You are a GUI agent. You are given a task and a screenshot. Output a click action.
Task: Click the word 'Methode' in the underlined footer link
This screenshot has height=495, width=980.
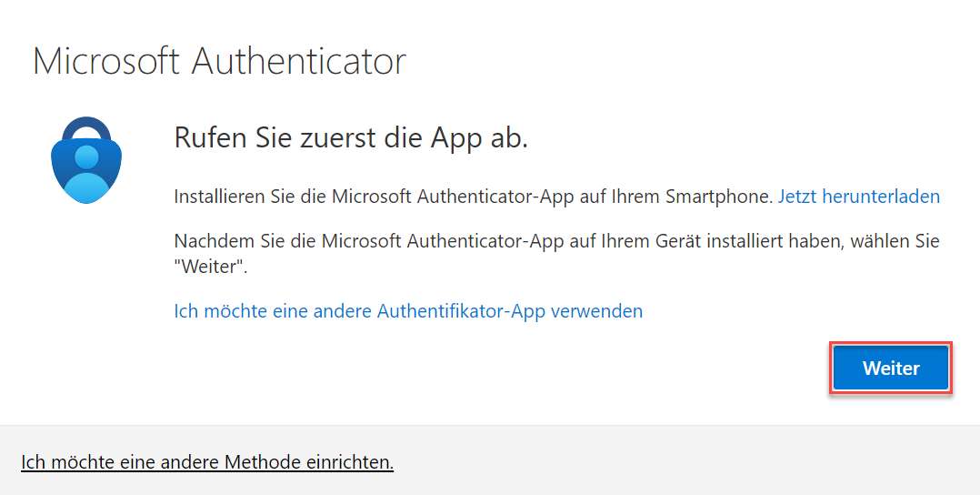point(263,462)
